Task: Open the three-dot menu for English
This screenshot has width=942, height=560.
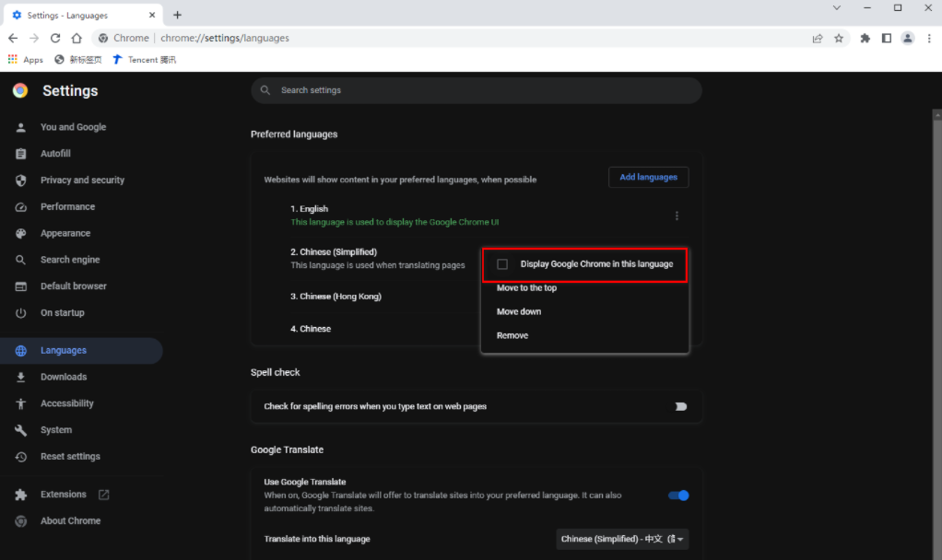Action: (x=677, y=216)
